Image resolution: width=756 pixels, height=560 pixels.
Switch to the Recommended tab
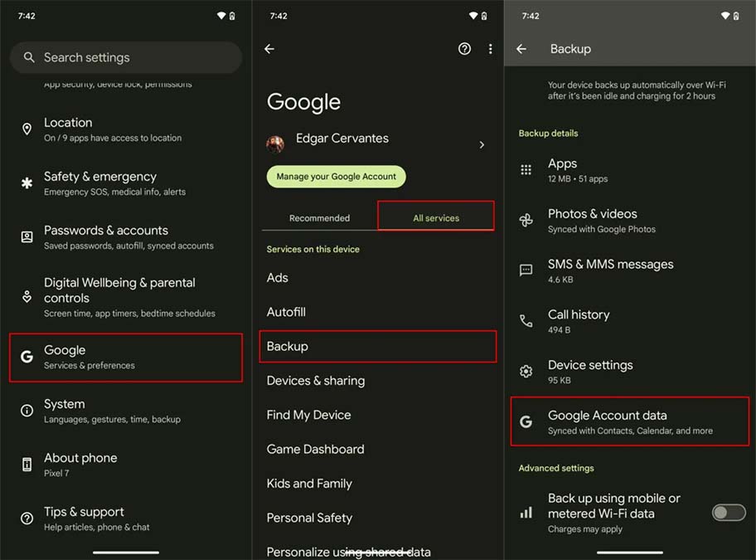tap(318, 217)
